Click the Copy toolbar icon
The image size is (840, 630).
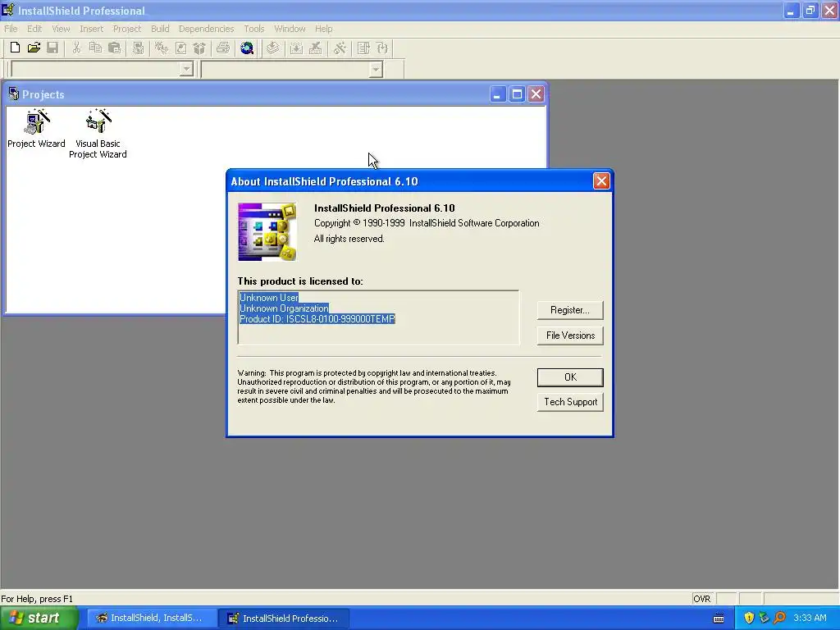[x=95, y=48]
